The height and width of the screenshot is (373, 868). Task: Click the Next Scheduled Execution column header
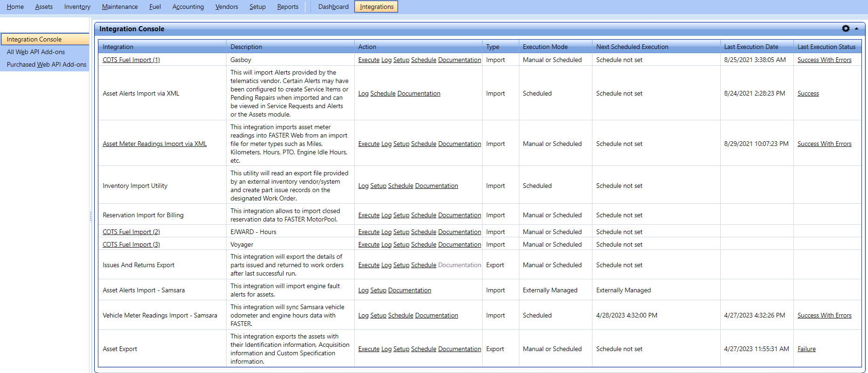656,47
